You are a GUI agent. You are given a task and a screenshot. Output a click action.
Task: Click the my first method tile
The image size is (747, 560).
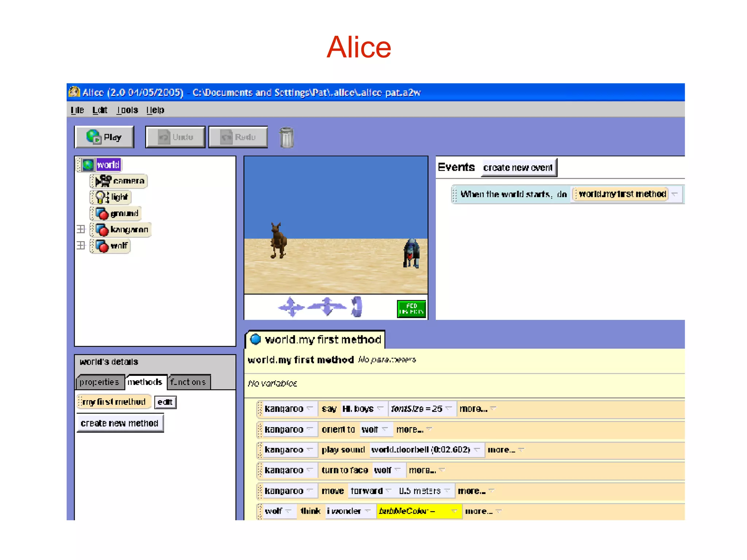pos(114,402)
